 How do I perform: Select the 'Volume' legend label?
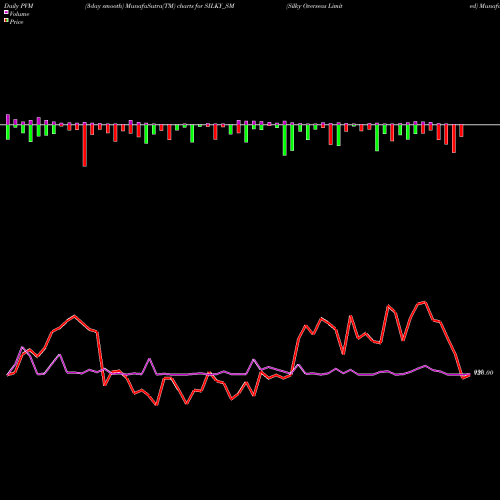(x=19, y=14)
